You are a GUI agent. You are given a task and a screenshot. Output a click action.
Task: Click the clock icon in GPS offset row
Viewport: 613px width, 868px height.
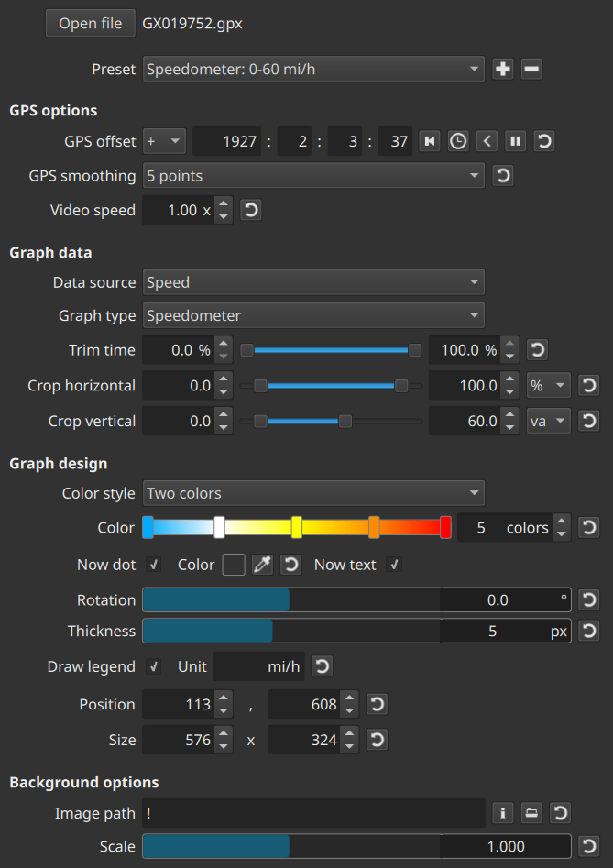click(457, 141)
